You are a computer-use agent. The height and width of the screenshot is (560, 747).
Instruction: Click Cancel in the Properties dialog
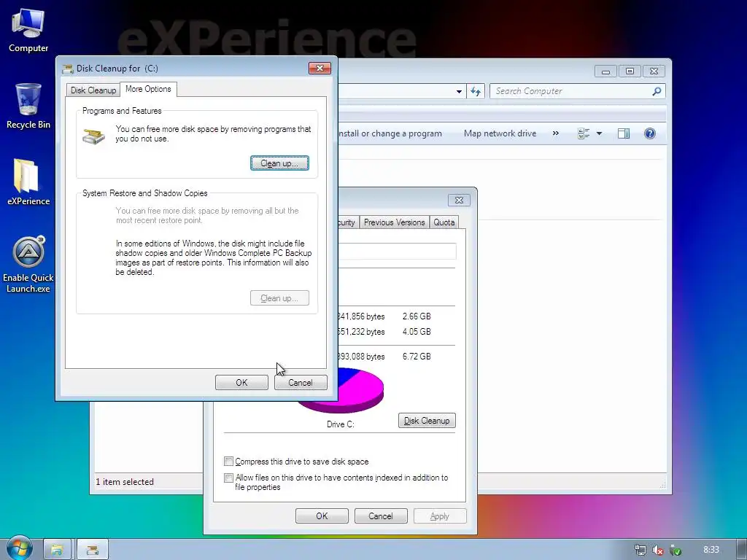[x=381, y=516]
